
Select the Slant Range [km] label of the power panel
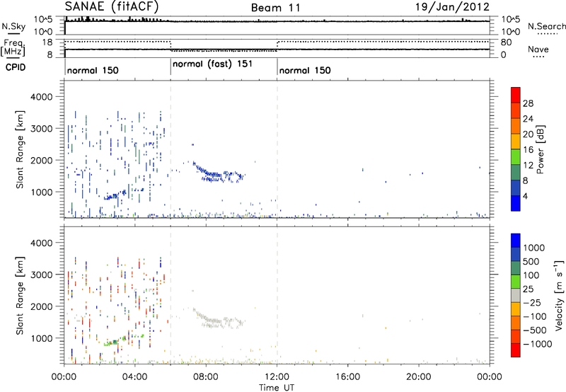point(20,149)
